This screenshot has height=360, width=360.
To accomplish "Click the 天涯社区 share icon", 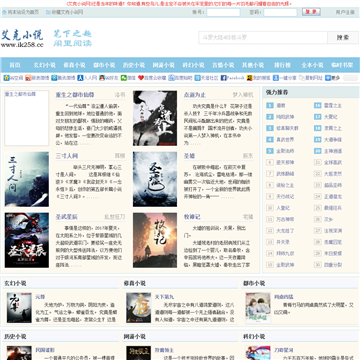I will [x=198, y=78].
